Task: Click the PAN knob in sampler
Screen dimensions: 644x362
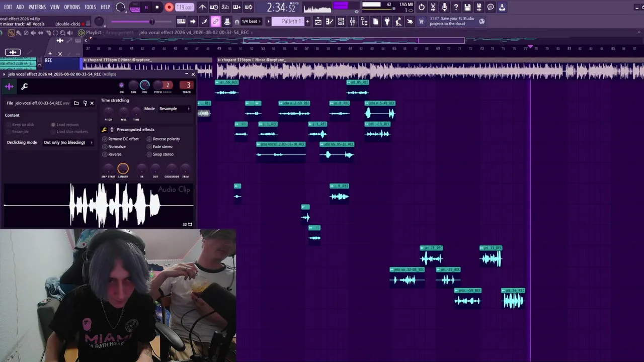Action: 133,84
